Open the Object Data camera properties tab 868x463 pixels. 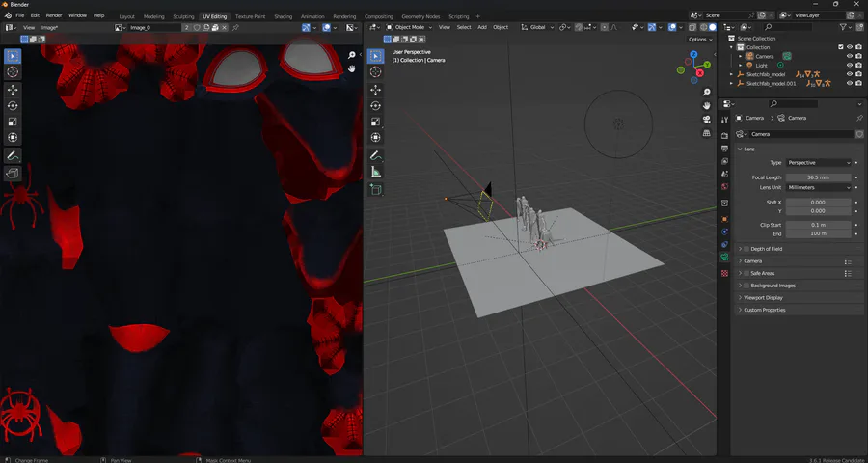point(724,257)
